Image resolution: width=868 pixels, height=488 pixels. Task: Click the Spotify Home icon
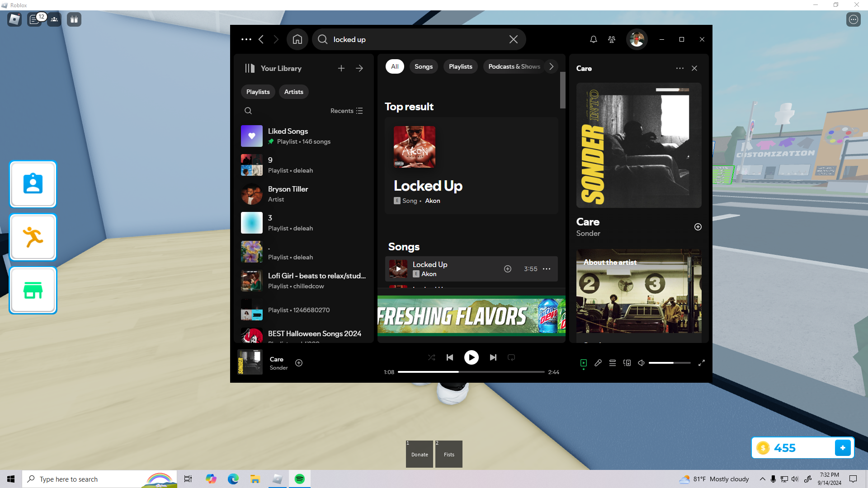coord(297,39)
